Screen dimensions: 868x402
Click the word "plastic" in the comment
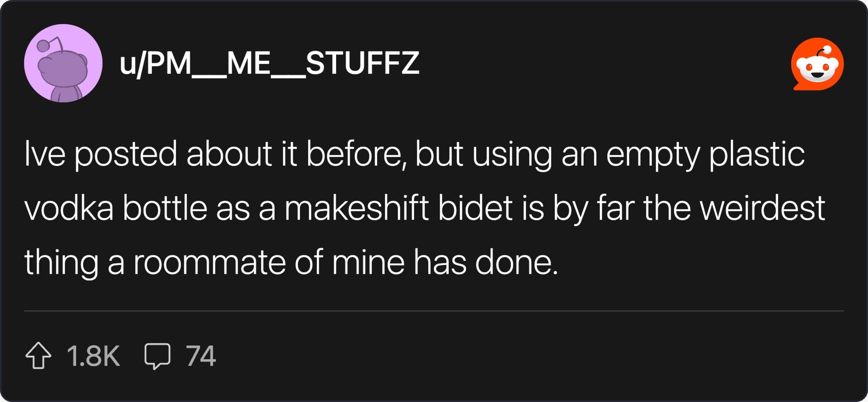[x=757, y=155]
